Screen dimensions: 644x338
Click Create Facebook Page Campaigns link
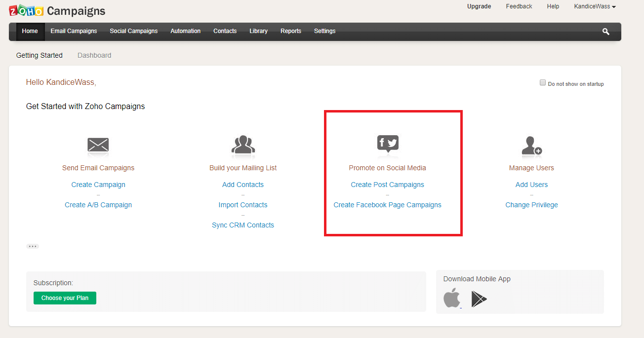tap(388, 205)
